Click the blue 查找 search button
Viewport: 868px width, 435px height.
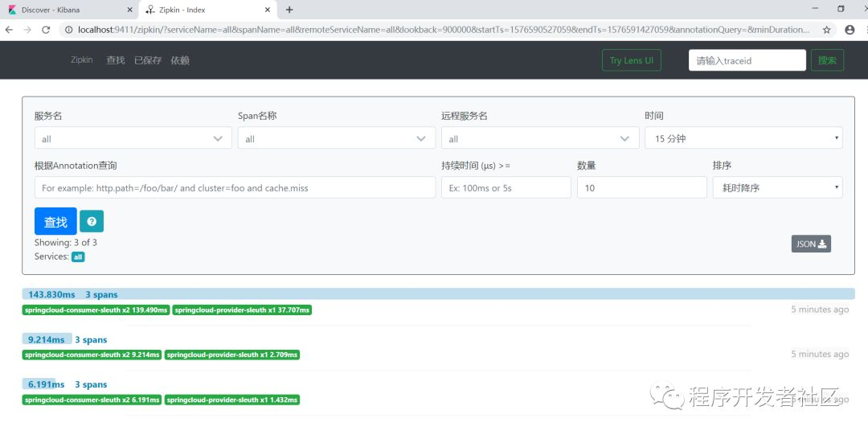(x=55, y=222)
